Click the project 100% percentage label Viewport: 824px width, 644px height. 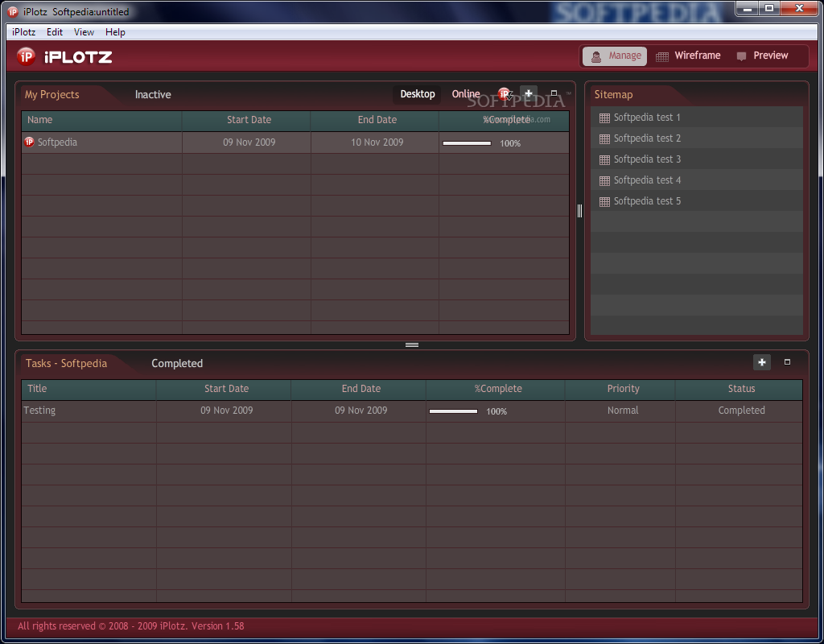(x=510, y=143)
